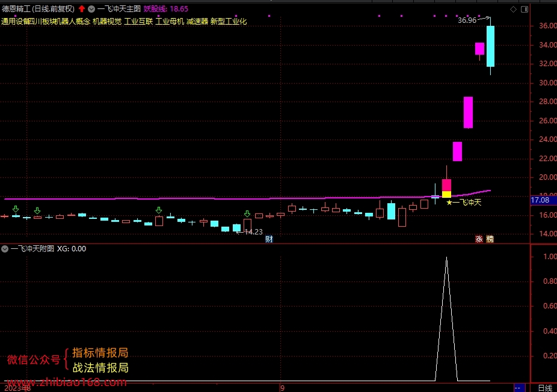Toggle the side panel icon next to the diamond
This screenshot has height=392, width=557.
coord(525,9)
